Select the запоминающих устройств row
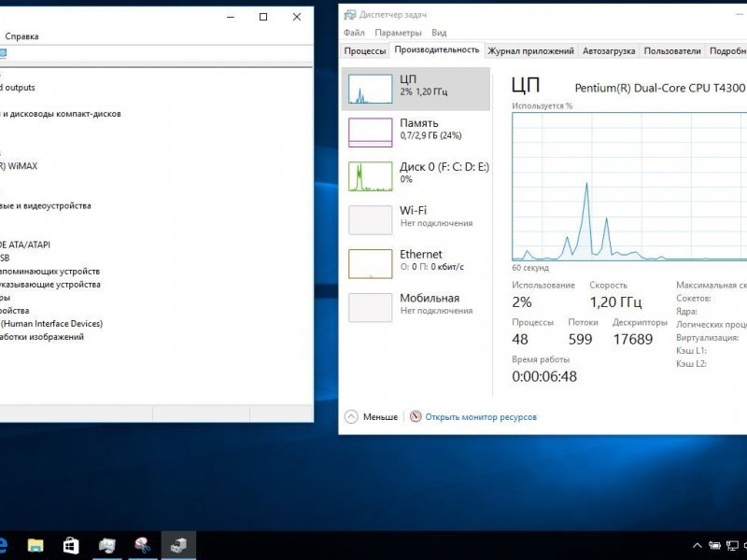The height and width of the screenshot is (560, 747). pyautogui.click(x=50, y=272)
